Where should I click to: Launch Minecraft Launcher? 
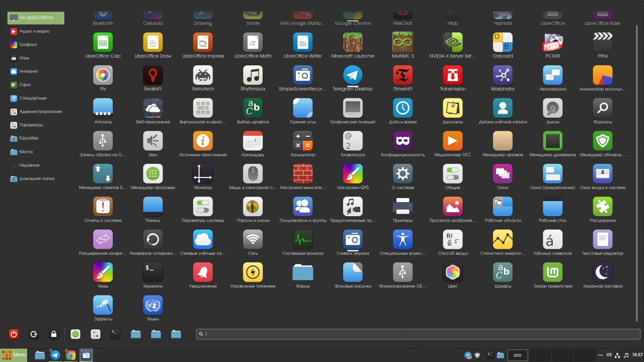(353, 43)
